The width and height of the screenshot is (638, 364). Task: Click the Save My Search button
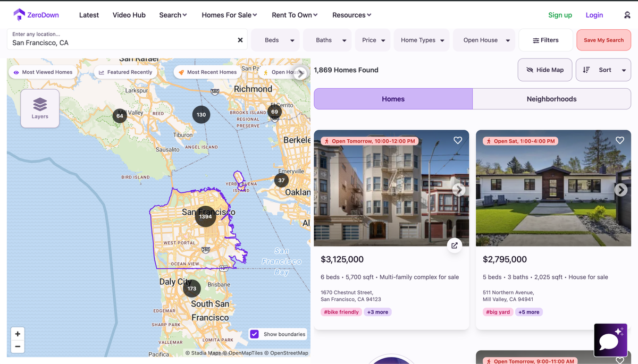point(603,40)
